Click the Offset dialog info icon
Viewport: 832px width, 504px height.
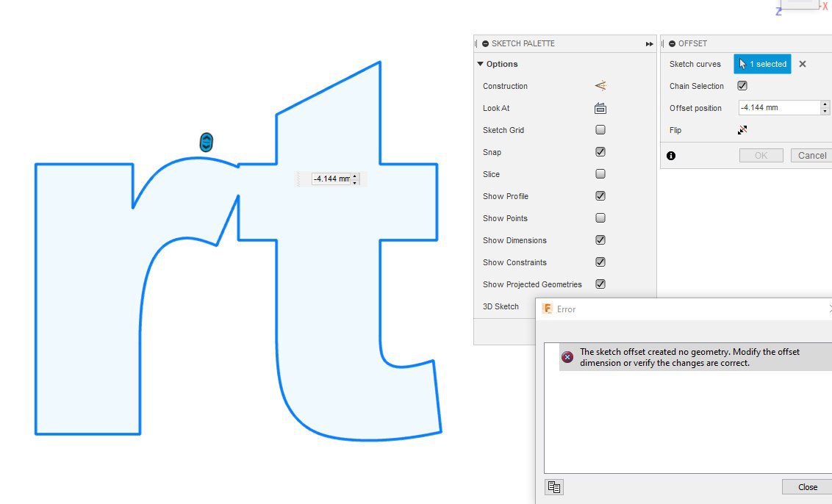coord(671,156)
